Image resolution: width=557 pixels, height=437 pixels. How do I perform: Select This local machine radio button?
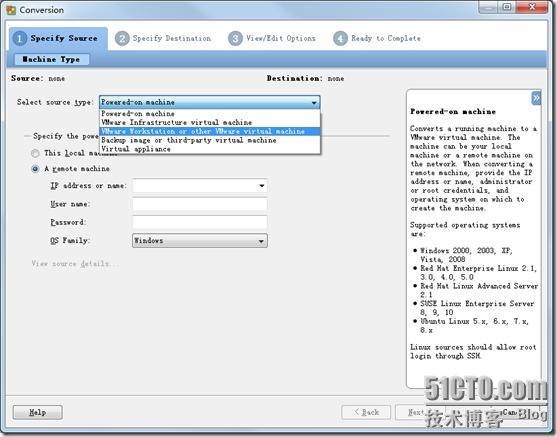click(x=35, y=153)
